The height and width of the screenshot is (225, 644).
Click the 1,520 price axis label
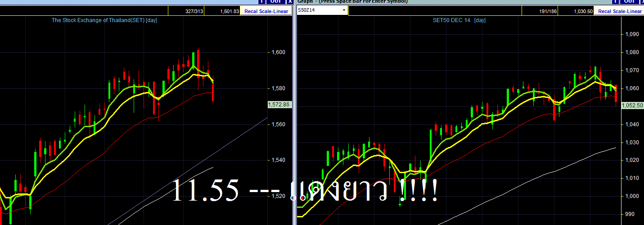tap(278, 196)
